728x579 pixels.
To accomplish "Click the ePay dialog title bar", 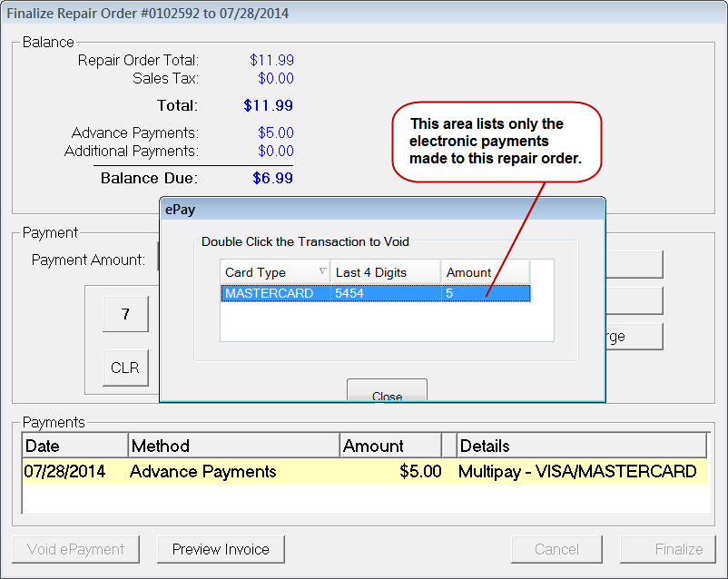I will click(x=381, y=210).
